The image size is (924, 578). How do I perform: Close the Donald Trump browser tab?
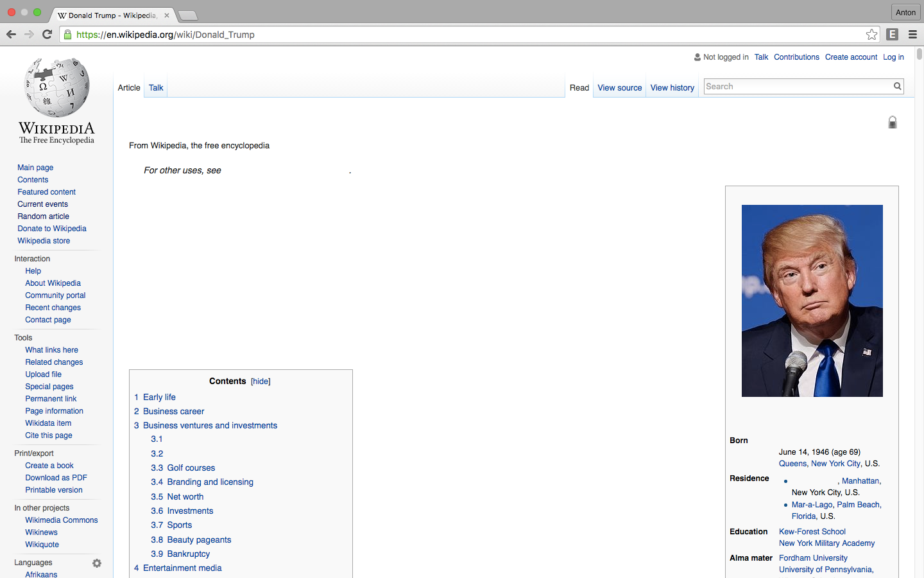click(167, 15)
